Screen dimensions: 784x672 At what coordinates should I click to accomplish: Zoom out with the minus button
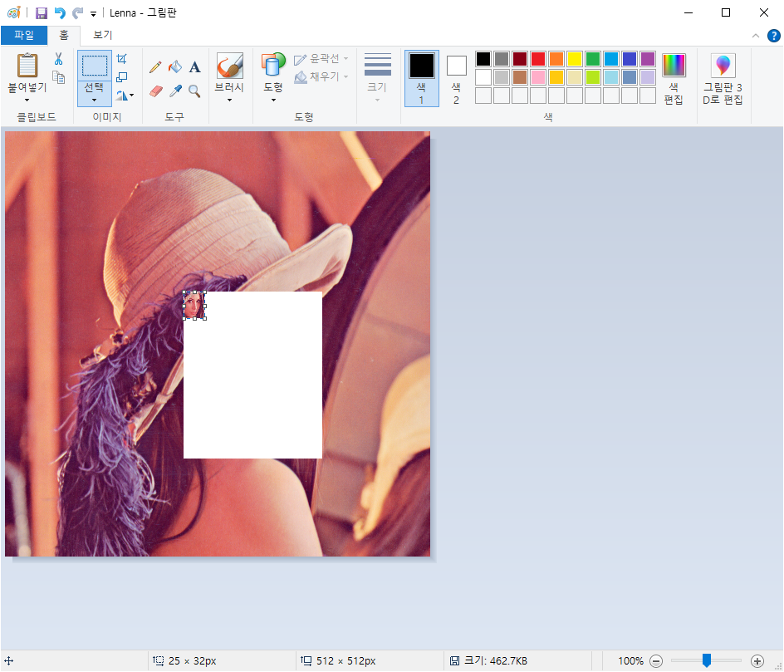(x=656, y=661)
